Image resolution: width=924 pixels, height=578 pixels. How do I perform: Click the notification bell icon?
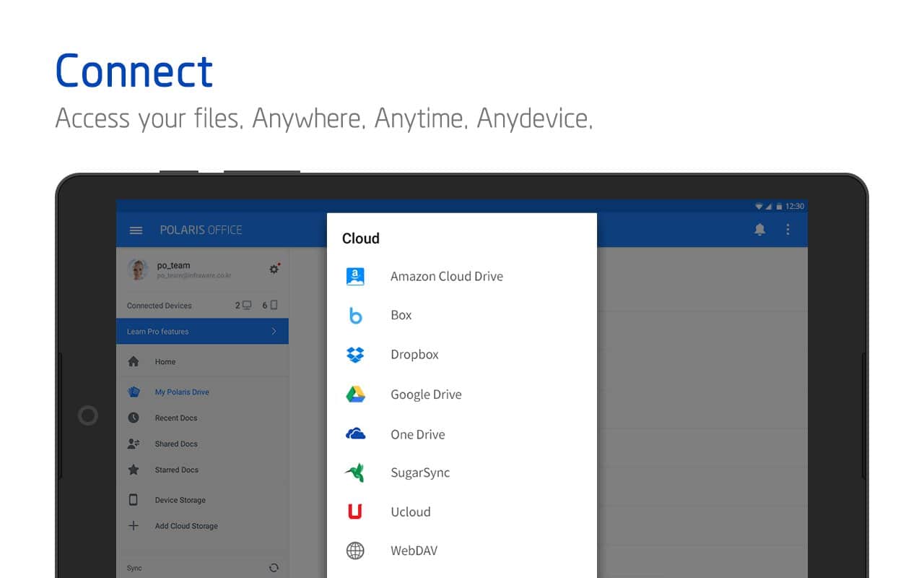point(759,230)
